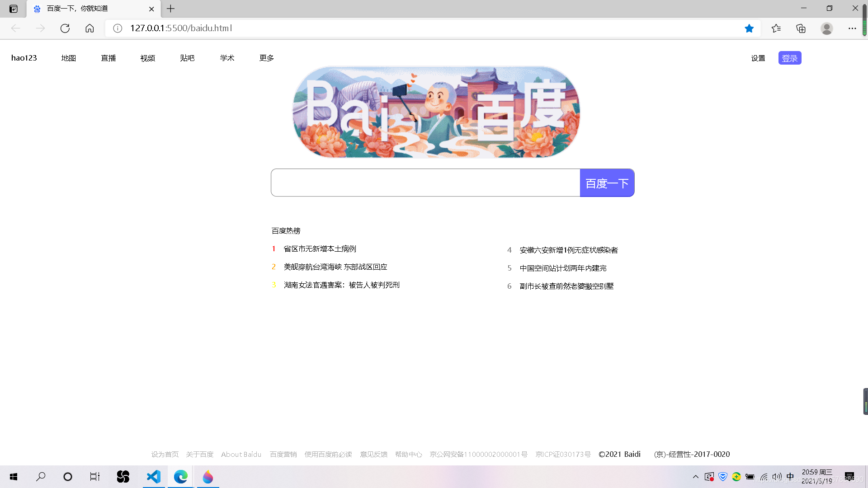
Task: Open the 更多 navigation menu
Action: pos(267,58)
